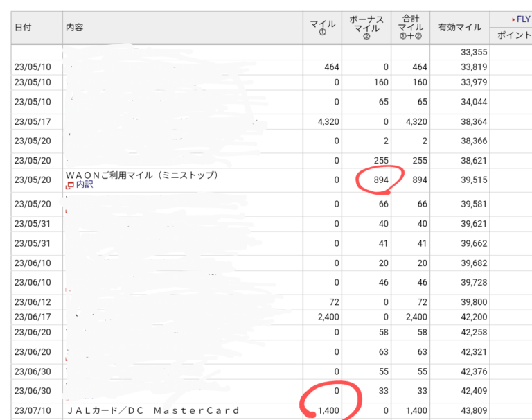Select the ボーナスマイル② column header
532x420 pixels.
366,28
